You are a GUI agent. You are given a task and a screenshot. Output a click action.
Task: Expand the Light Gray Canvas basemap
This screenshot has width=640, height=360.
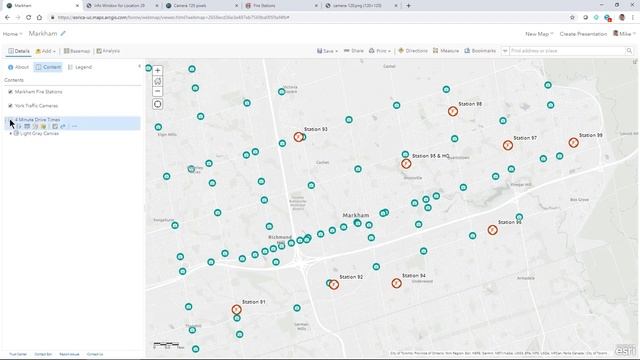point(11,133)
